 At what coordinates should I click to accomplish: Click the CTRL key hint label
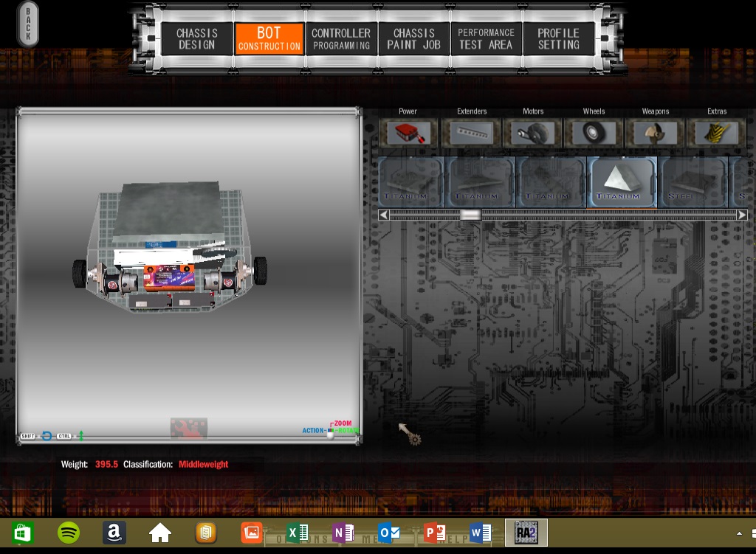[64, 437]
